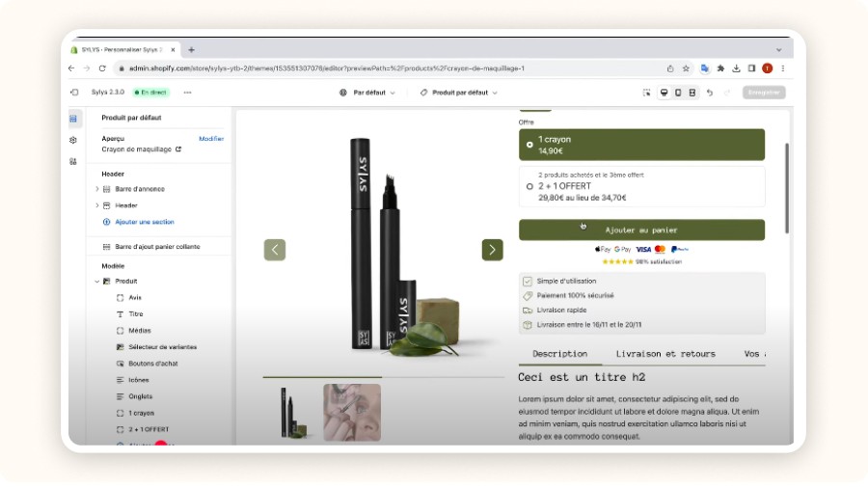The height and width of the screenshot is (487, 868).
Task: Click Ajouter une section link
Action: (x=145, y=222)
